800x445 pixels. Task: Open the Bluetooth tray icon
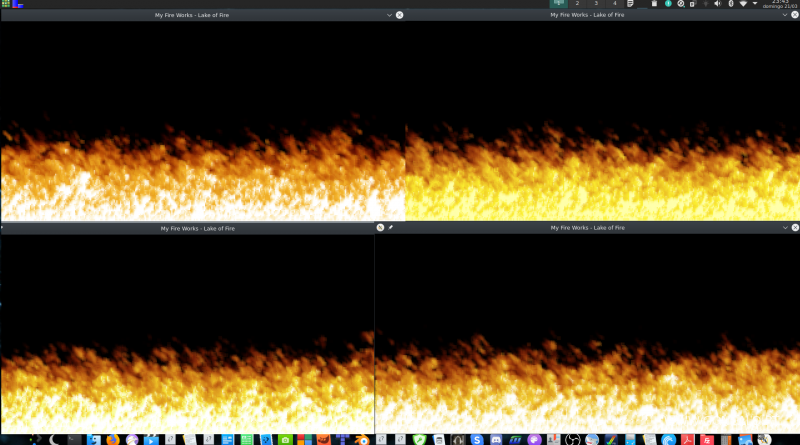[730, 4]
